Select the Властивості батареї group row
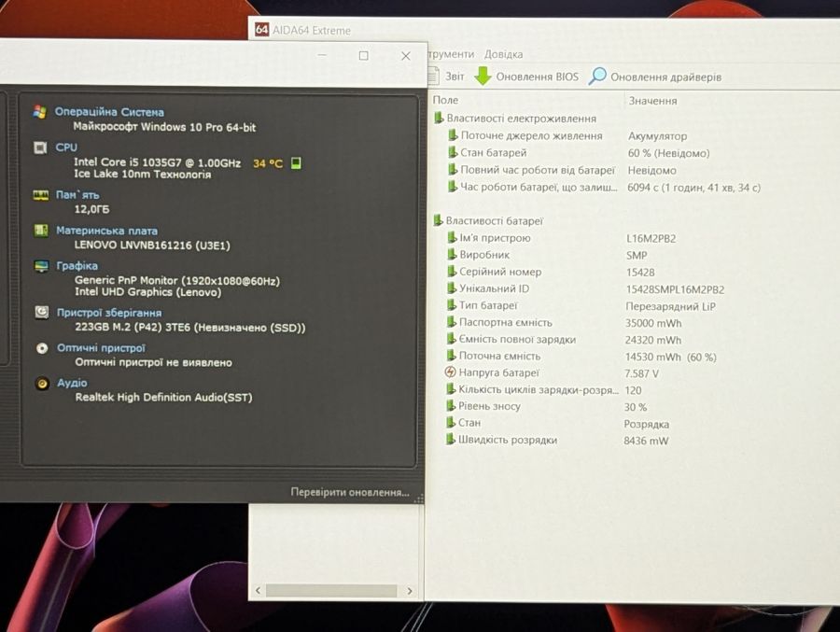The width and height of the screenshot is (840, 632). coord(488,220)
